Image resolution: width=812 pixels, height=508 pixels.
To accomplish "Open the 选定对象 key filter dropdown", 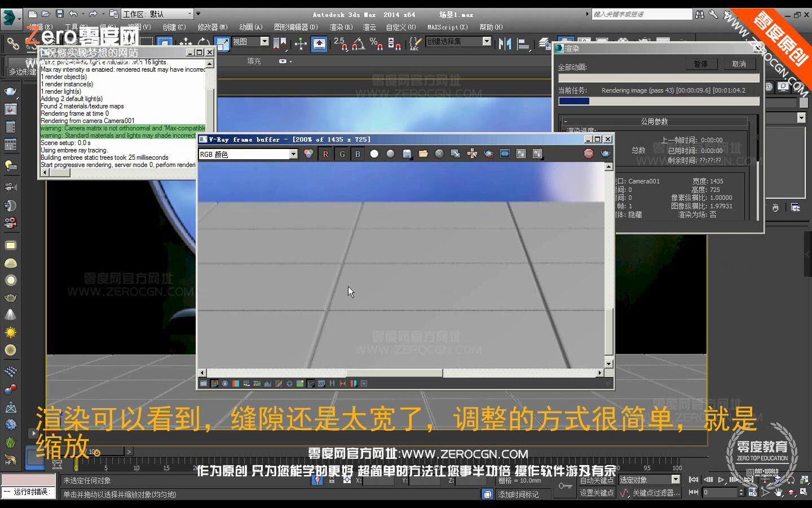I will [x=676, y=480].
